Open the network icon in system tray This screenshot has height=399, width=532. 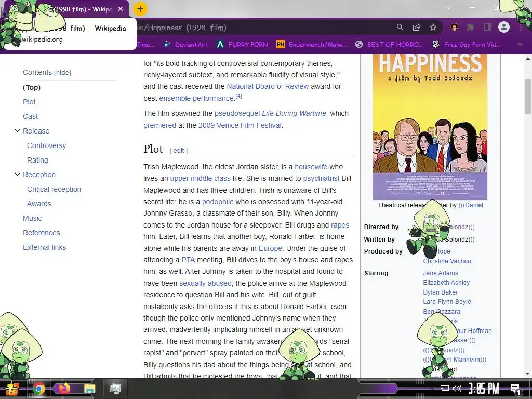pyautogui.click(x=445, y=389)
